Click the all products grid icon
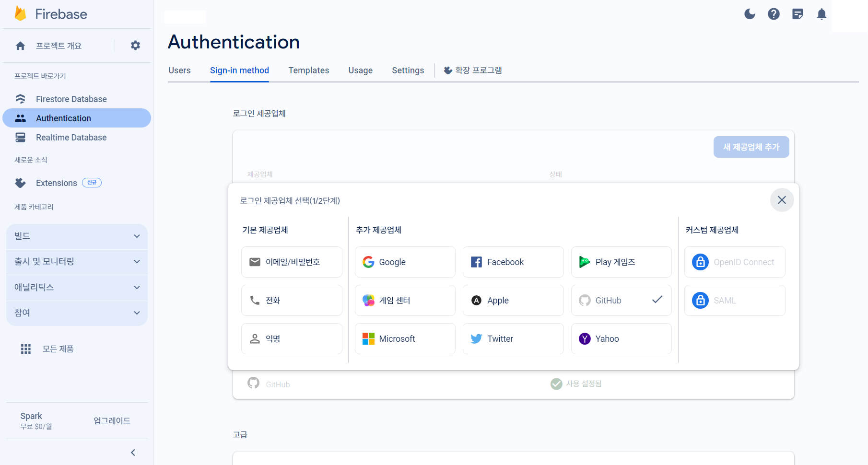Screen dimensions: 868x465 click(26, 349)
